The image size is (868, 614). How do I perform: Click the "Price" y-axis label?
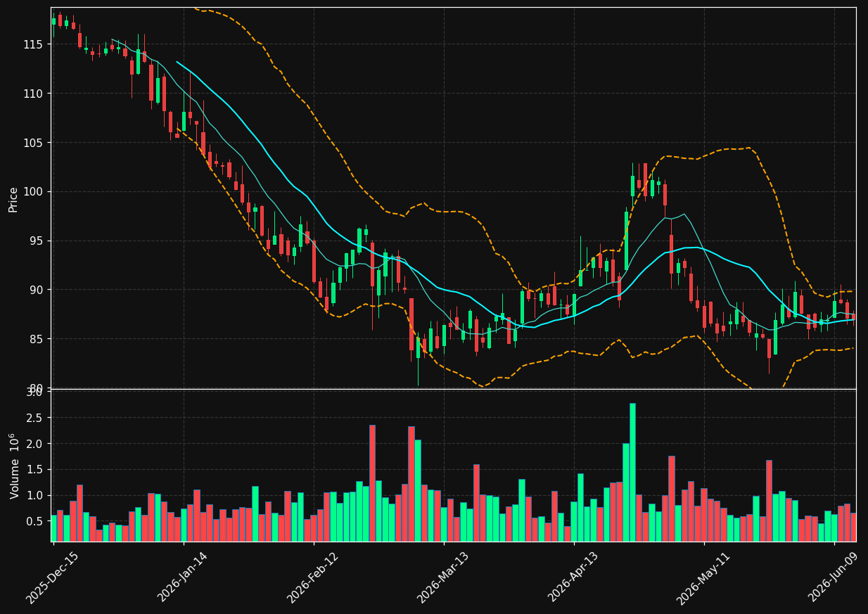13,199
